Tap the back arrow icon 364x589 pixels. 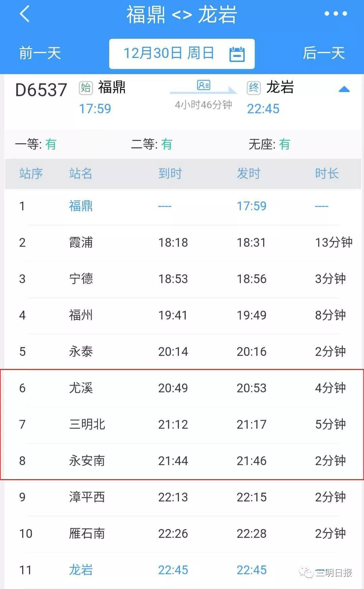[x=25, y=14]
